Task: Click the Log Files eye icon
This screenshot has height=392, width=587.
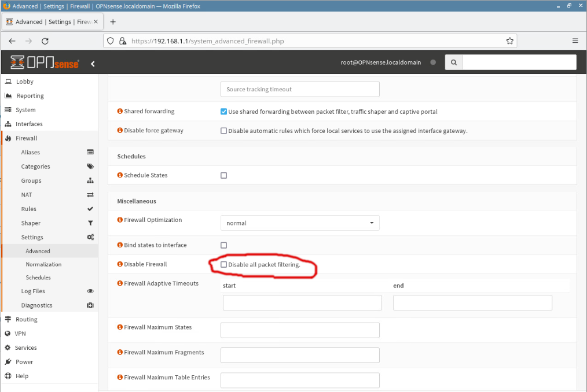Action: click(90, 291)
